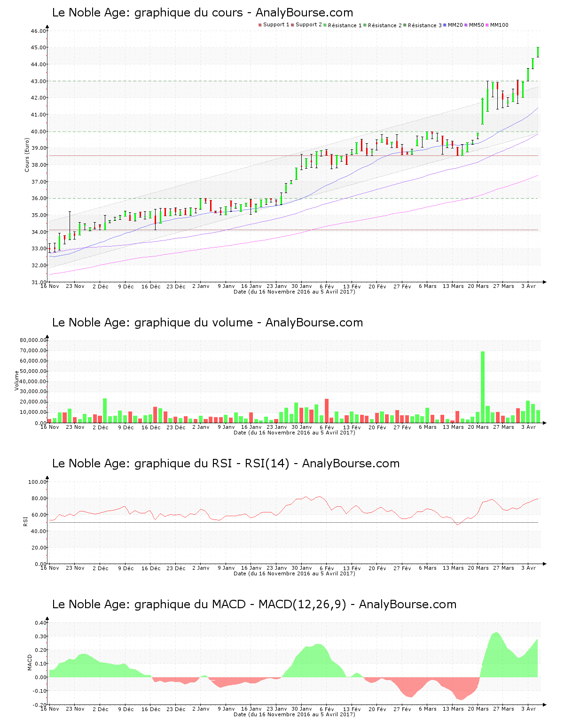Click the 16 Nov date on price chart

pos(50,286)
